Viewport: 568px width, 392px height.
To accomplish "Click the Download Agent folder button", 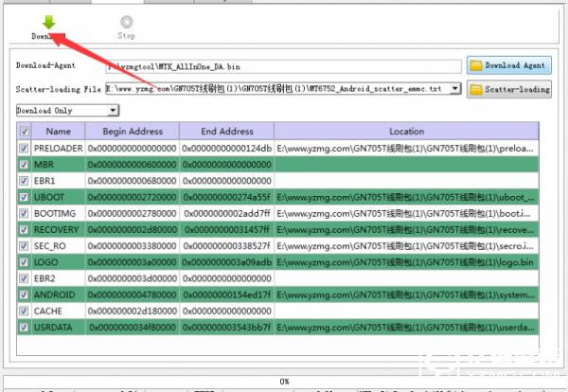I will [x=507, y=65].
